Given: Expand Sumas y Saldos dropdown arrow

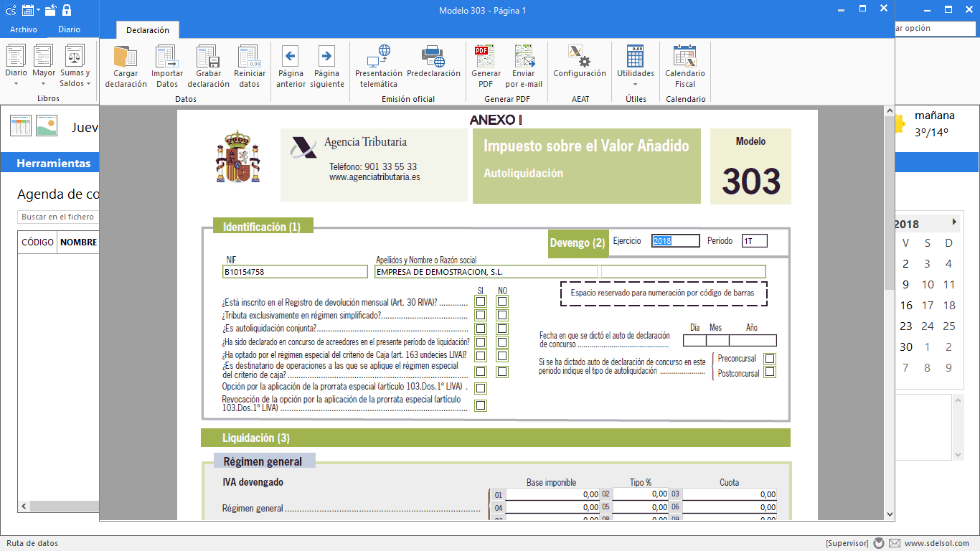Looking at the screenshot, I should pos(89,84).
